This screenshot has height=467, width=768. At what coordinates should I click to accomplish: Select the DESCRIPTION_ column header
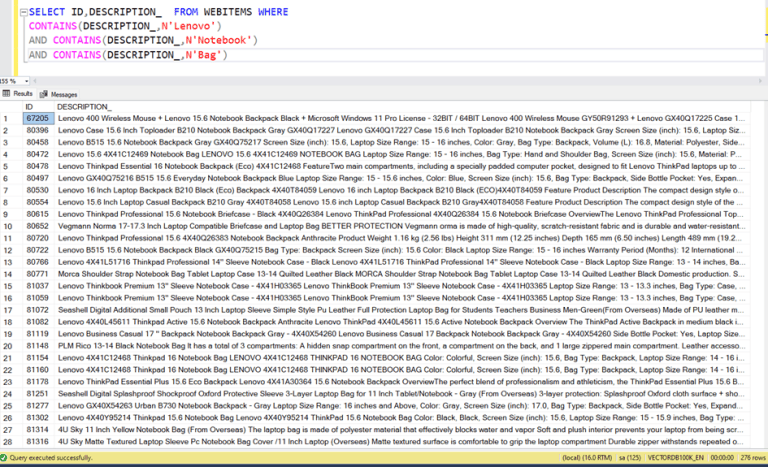[402, 107]
